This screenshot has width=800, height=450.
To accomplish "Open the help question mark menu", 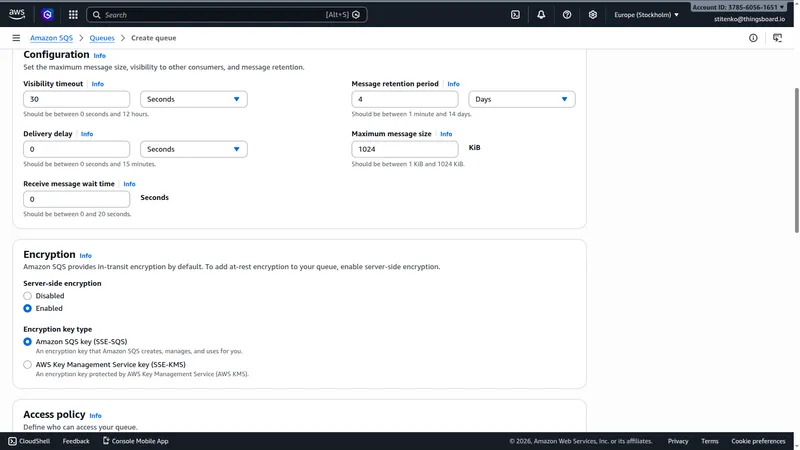I will [x=567, y=15].
